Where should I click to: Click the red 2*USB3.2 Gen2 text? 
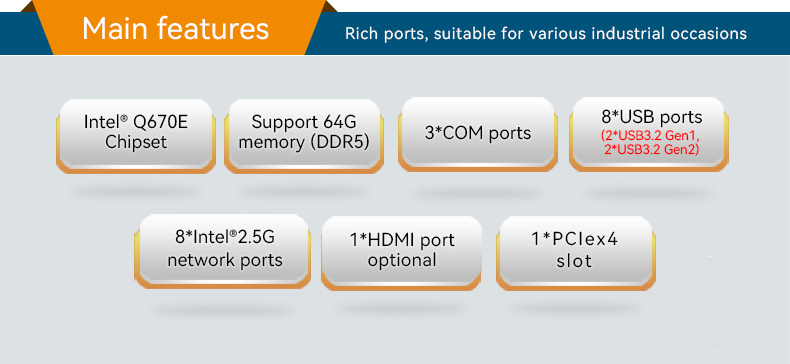pyautogui.click(x=651, y=149)
